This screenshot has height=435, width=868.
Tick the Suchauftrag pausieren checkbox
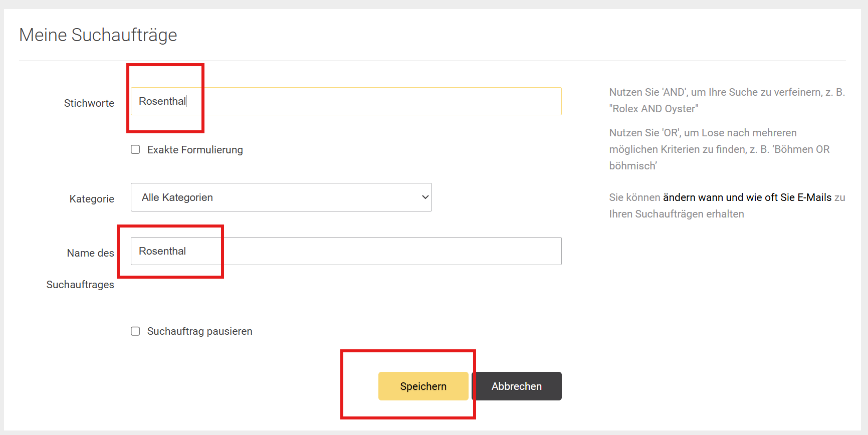[135, 331]
